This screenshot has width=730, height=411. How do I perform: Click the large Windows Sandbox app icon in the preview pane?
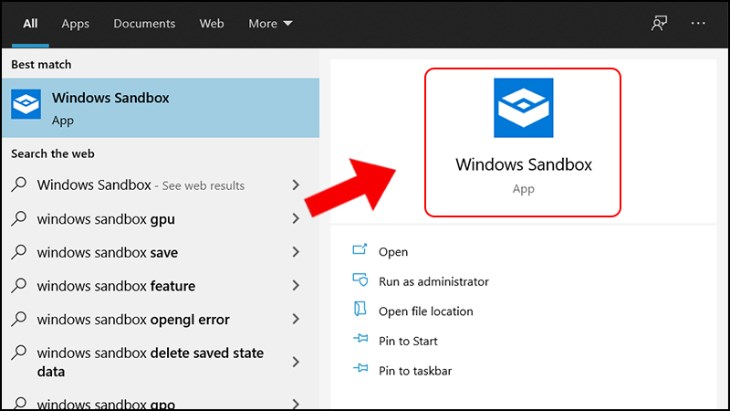(523, 108)
